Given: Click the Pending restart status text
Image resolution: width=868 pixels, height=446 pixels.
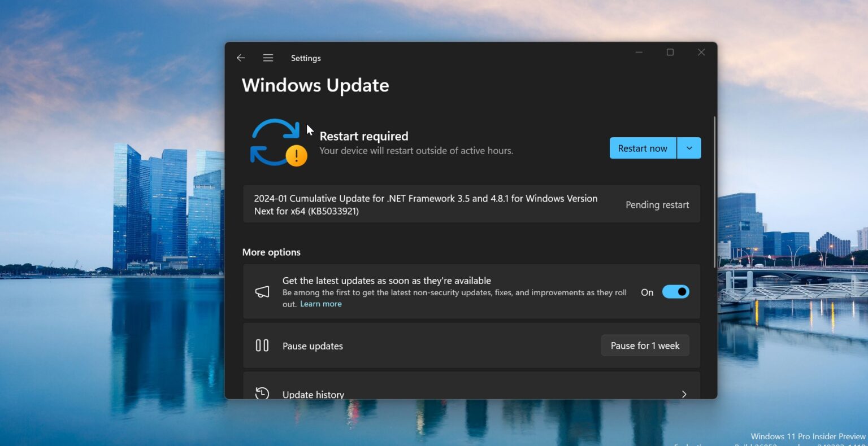Looking at the screenshot, I should point(657,205).
